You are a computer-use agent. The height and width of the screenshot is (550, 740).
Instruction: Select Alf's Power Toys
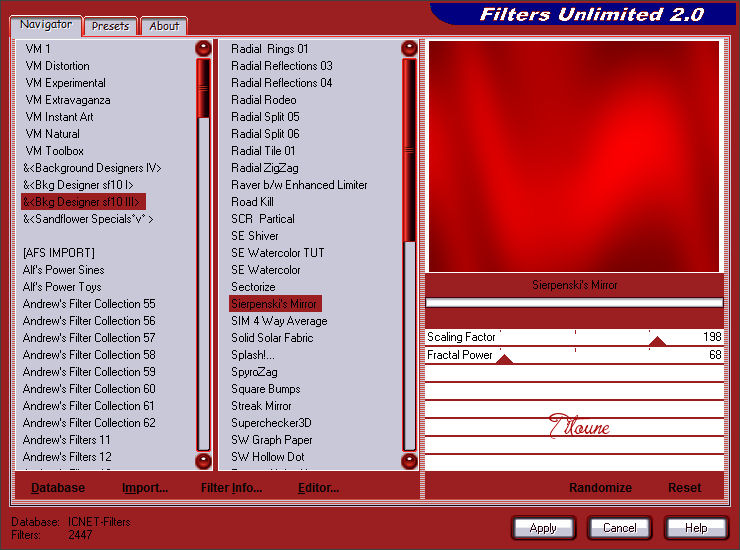[62, 287]
